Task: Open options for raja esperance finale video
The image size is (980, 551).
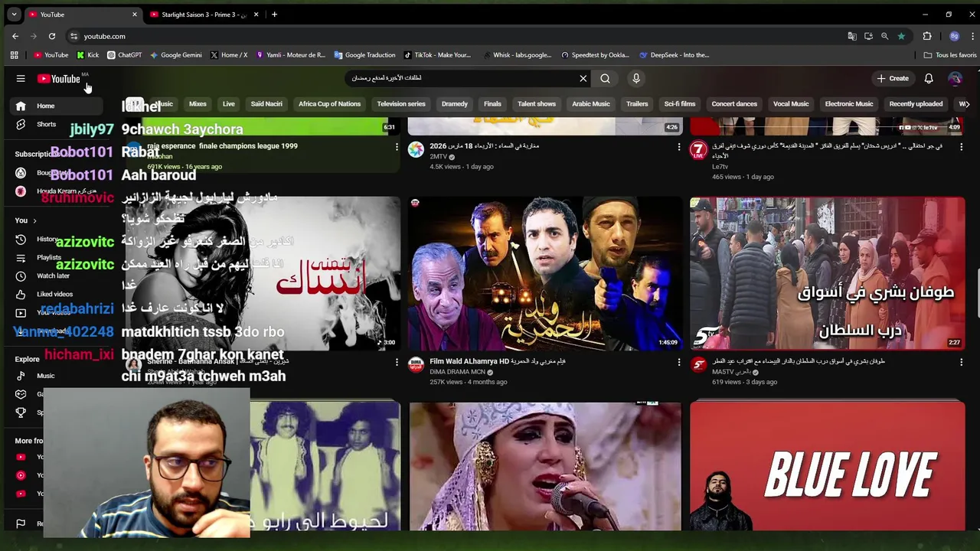Action: click(396, 146)
